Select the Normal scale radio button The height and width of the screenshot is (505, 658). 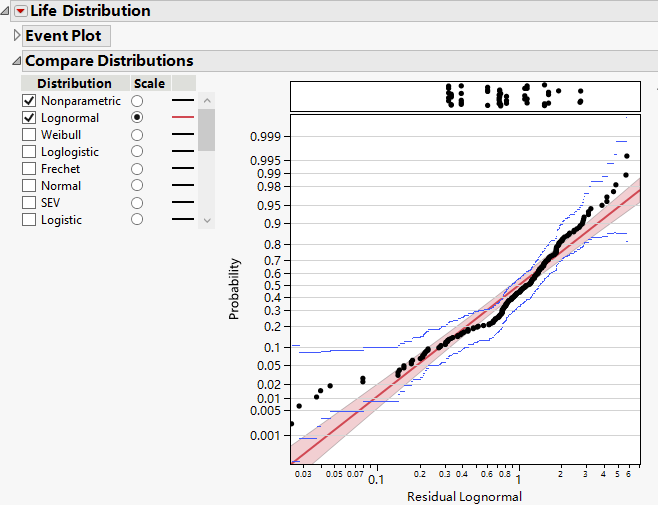click(x=137, y=185)
